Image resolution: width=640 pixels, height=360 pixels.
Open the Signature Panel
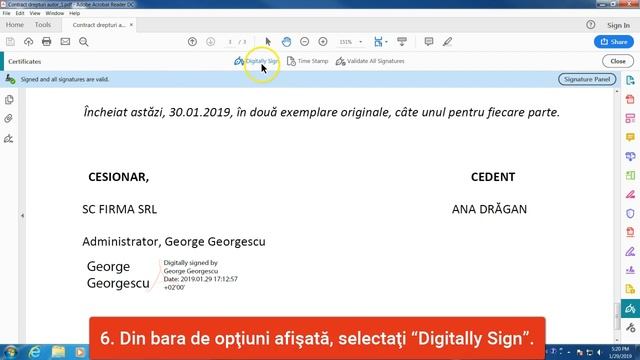(587, 79)
